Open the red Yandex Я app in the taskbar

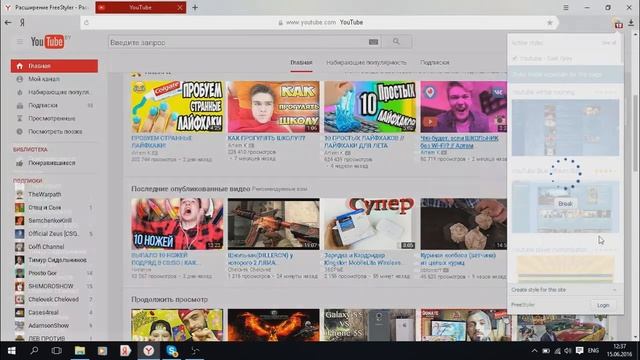click(125, 351)
